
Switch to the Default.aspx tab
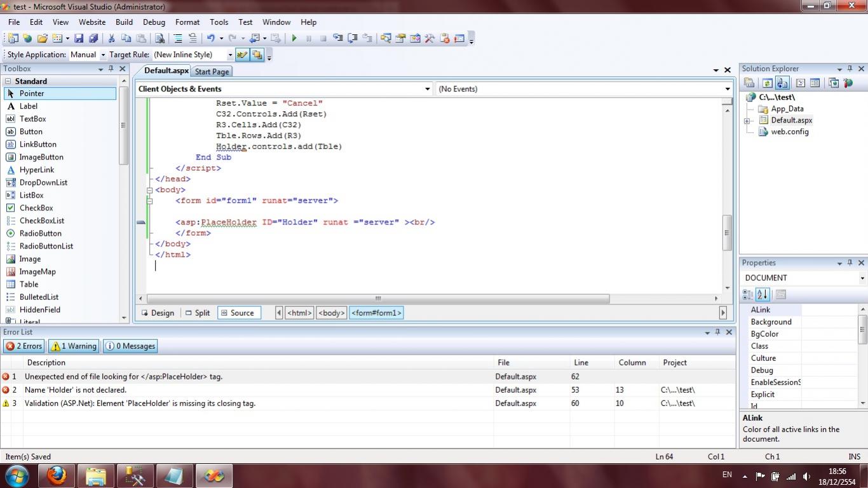click(166, 71)
